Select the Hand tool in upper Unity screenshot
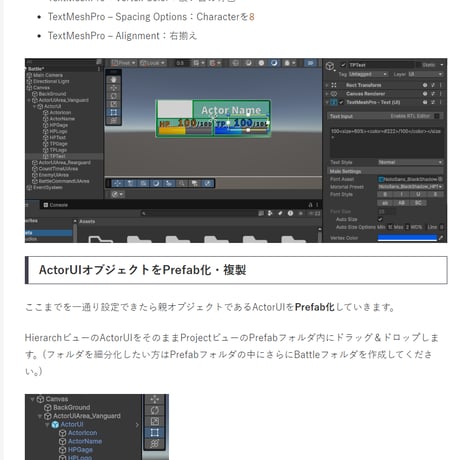This screenshot has width=460, height=460. (113, 80)
